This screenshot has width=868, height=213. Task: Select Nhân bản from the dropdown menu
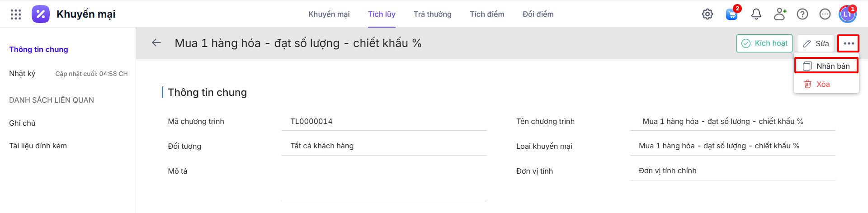(x=826, y=66)
